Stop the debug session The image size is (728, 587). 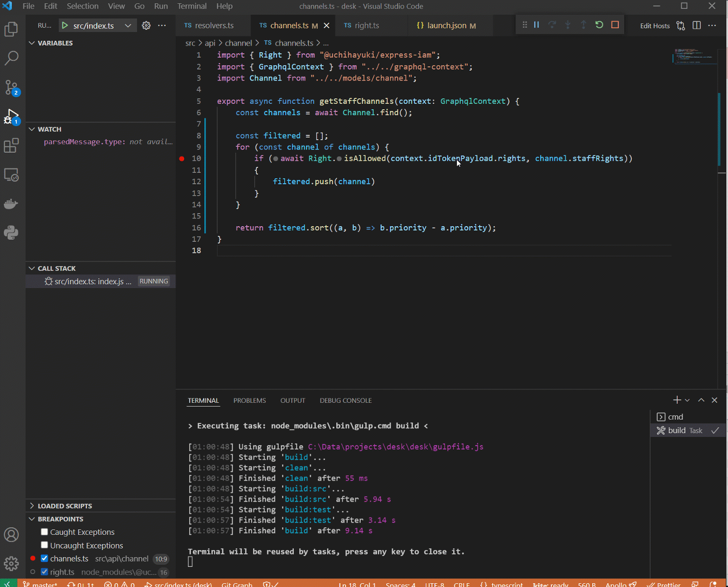point(614,24)
